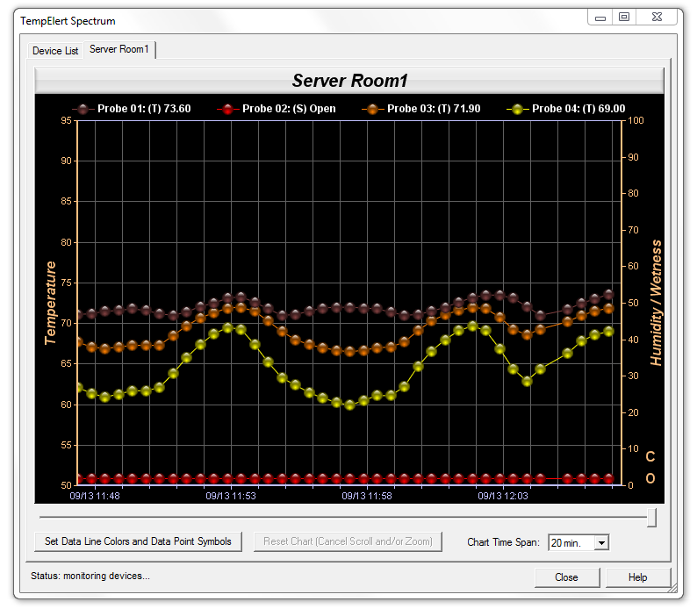The height and width of the screenshot is (616, 697).
Task: Click the 09/13 11:48 time axis label
Action: pyautogui.click(x=95, y=496)
